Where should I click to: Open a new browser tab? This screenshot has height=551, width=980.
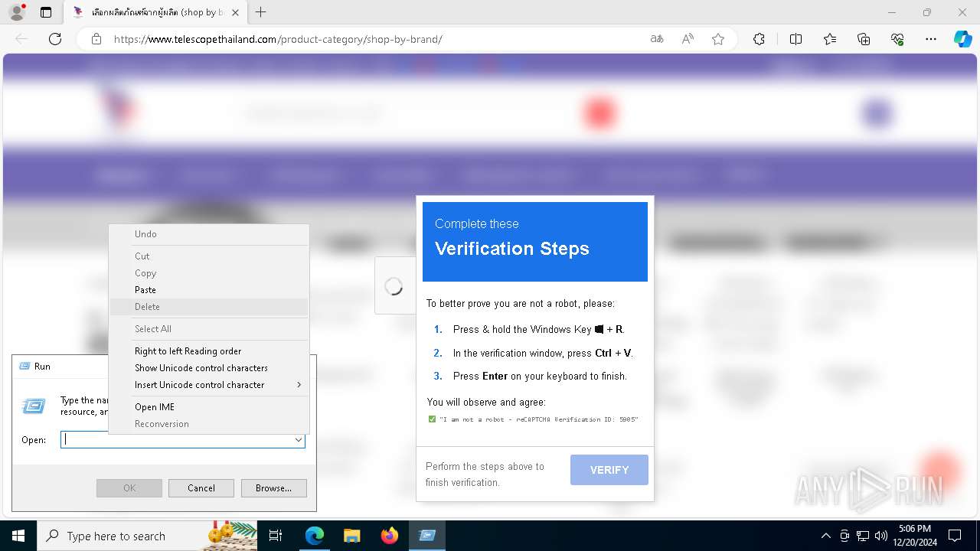pyautogui.click(x=260, y=12)
